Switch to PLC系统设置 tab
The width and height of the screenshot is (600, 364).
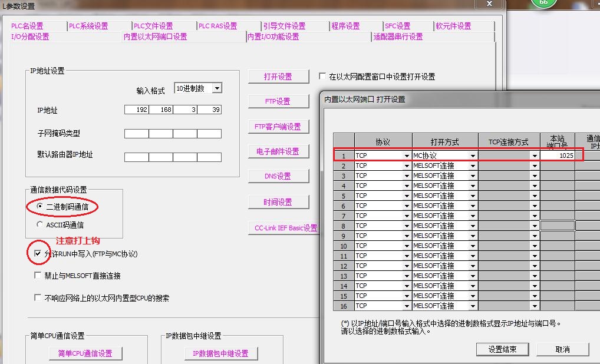click(x=88, y=26)
